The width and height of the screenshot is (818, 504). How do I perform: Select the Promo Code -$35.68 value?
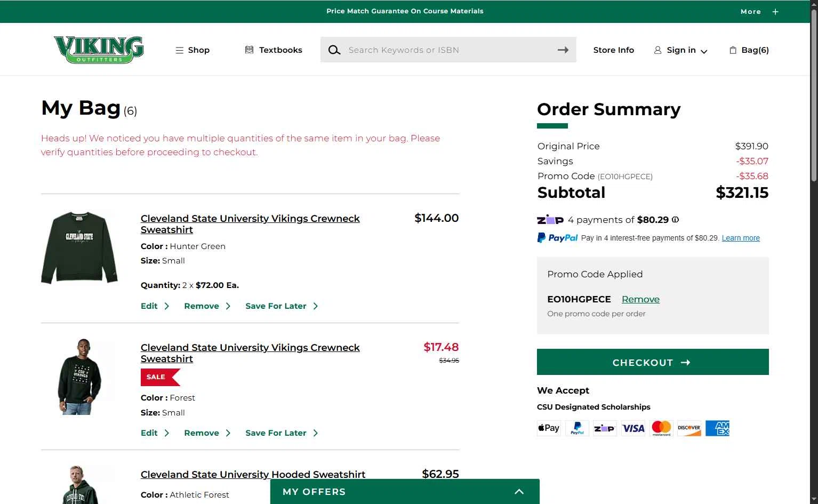[752, 176]
